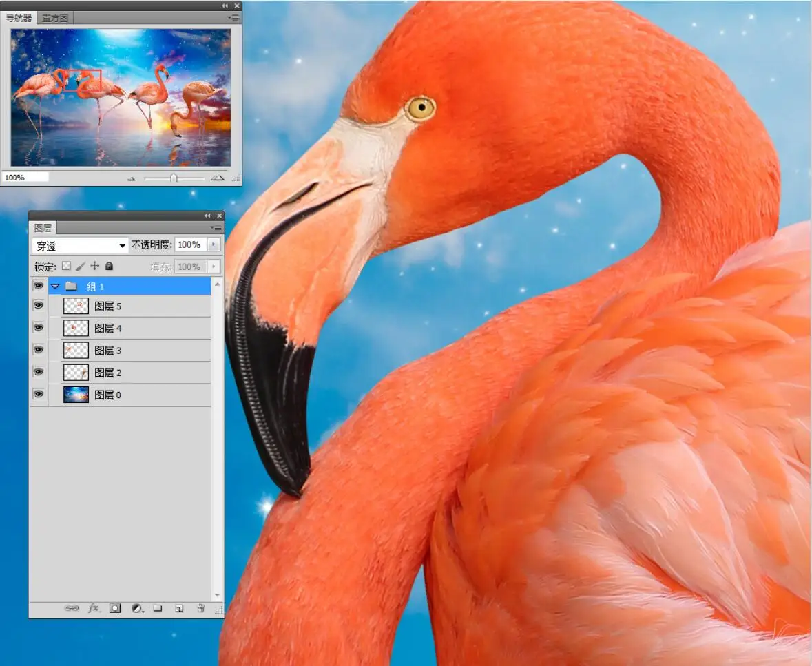Create a new group
The image size is (812, 666).
(x=158, y=608)
